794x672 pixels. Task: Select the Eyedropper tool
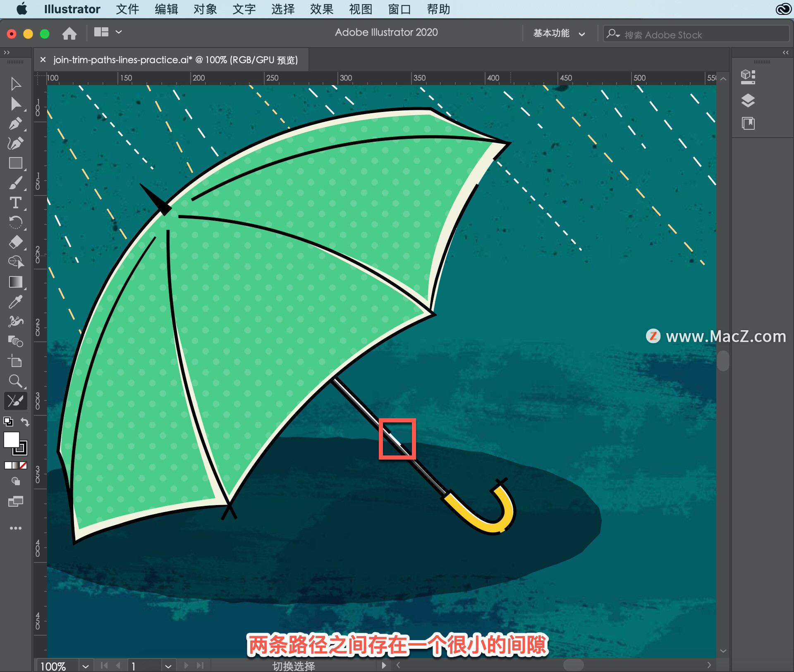coord(16,302)
